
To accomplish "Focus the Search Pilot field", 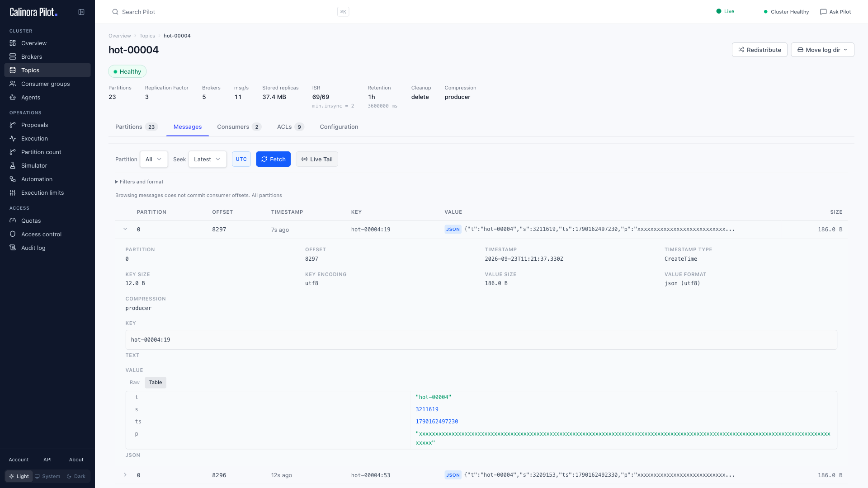I will [231, 12].
